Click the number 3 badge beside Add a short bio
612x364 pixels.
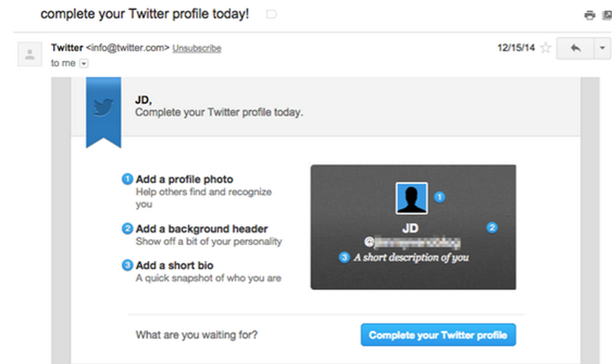[128, 265]
